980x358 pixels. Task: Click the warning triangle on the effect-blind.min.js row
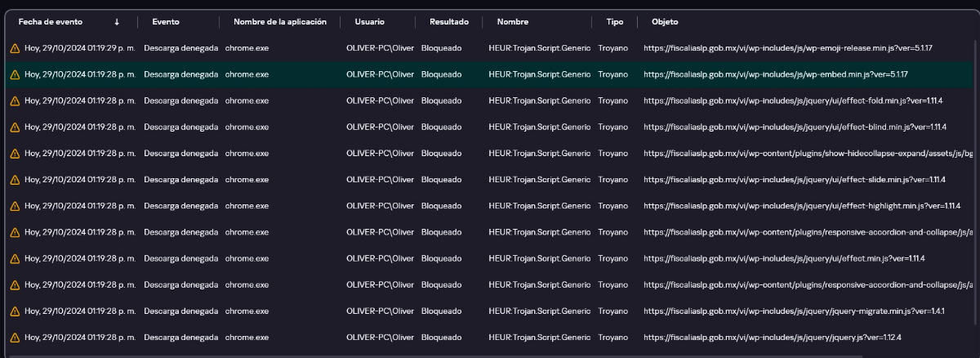pos(15,128)
